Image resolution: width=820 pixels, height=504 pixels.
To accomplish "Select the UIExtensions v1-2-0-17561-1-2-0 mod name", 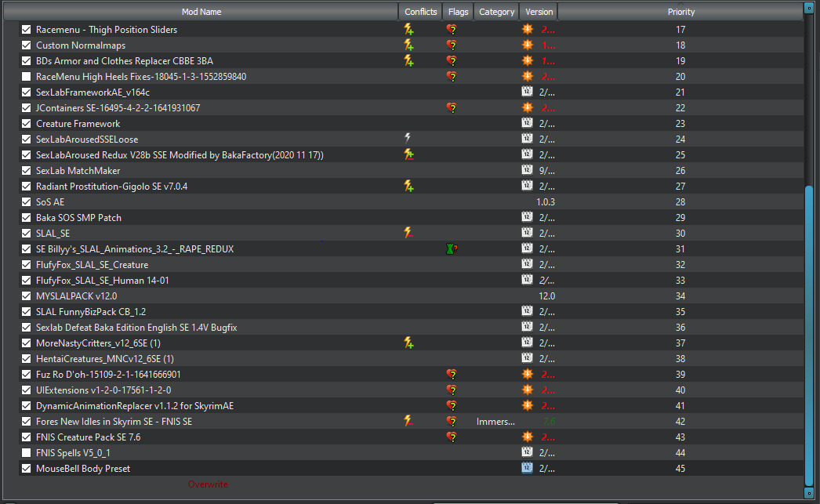I will [103, 390].
